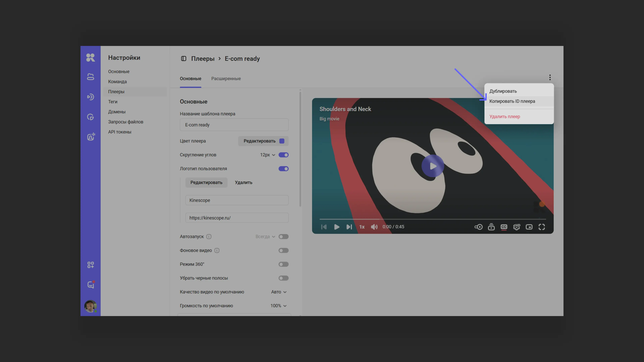Viewport: 644px width, 362px height.
Task: Switch to Расширенные tab
Action: click(226, 79)
